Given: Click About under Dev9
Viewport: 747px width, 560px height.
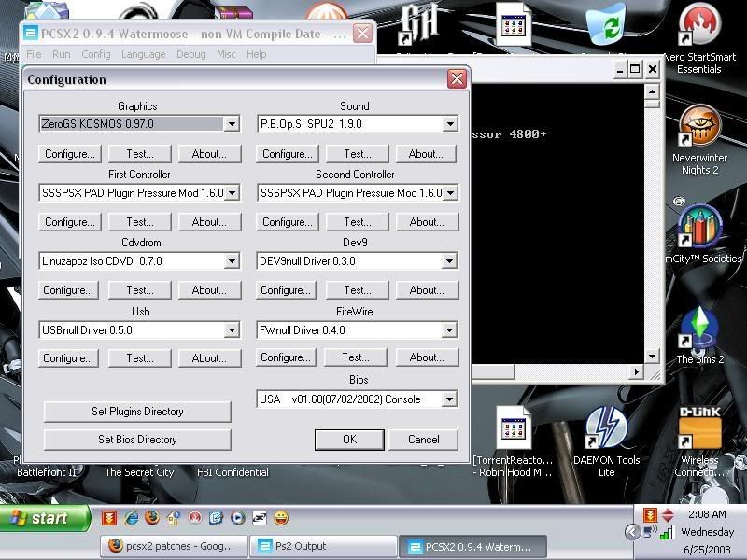Looking at the screenshot, I should (x=427, y=290).
